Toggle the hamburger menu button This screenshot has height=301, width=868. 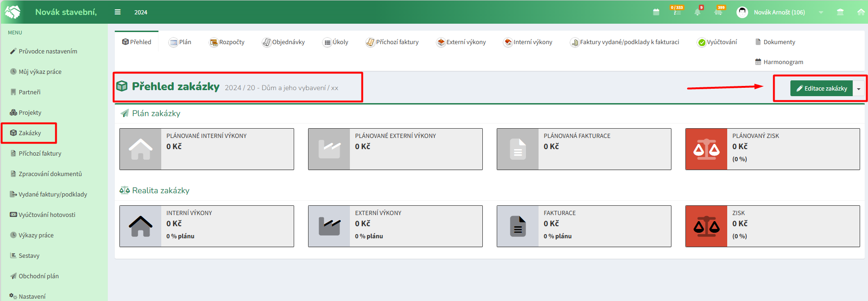coord(118,12)
